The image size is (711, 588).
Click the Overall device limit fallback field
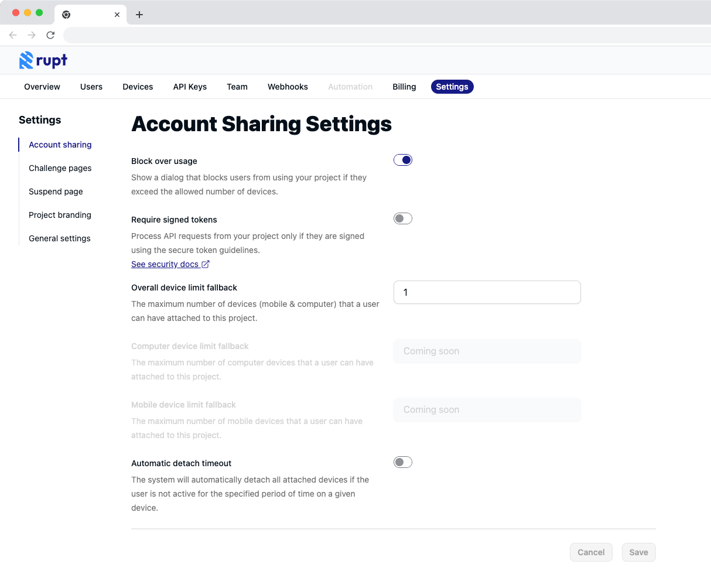[487, 292]
